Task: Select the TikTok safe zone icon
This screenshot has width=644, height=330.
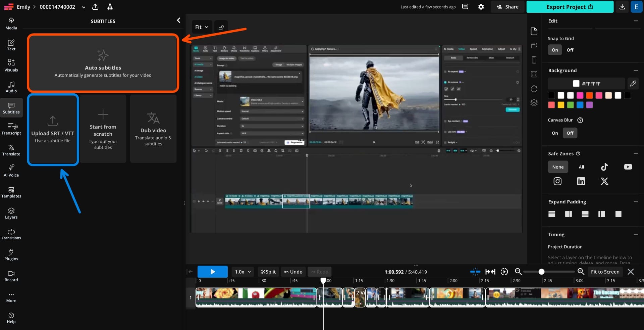Action: point(604,167)
